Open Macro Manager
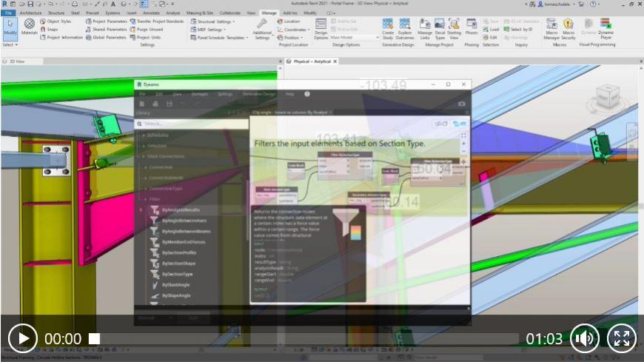Image resolution: width=644 pixels, height=362 pixels. [x=551, y=29]
